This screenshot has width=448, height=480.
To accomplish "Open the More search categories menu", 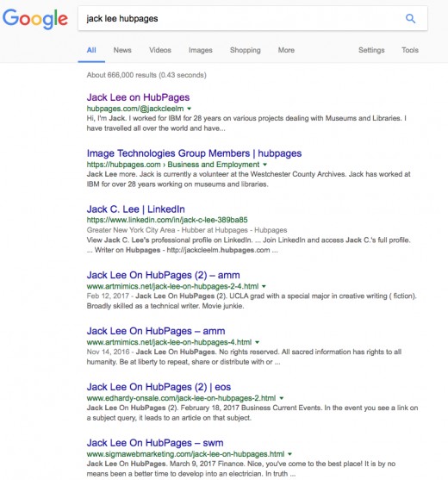I will 286,50.
